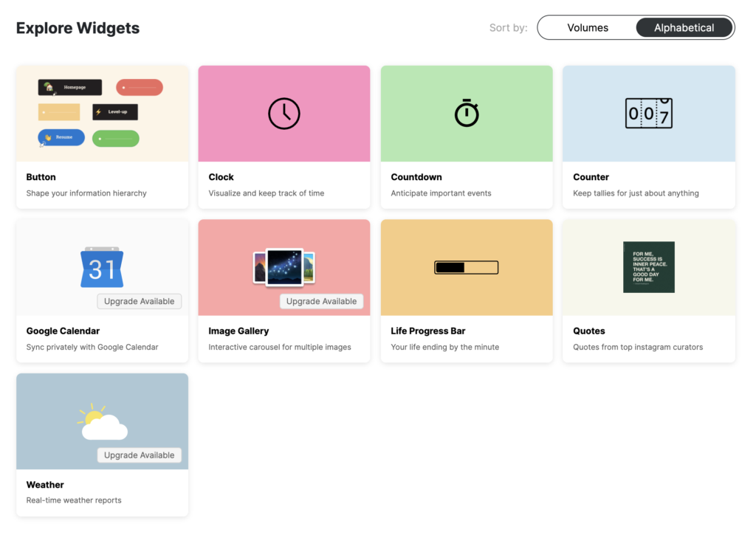Click the Explore Widgets heading
The height and width of the screenshot is (535, 756).
point(78,28)
